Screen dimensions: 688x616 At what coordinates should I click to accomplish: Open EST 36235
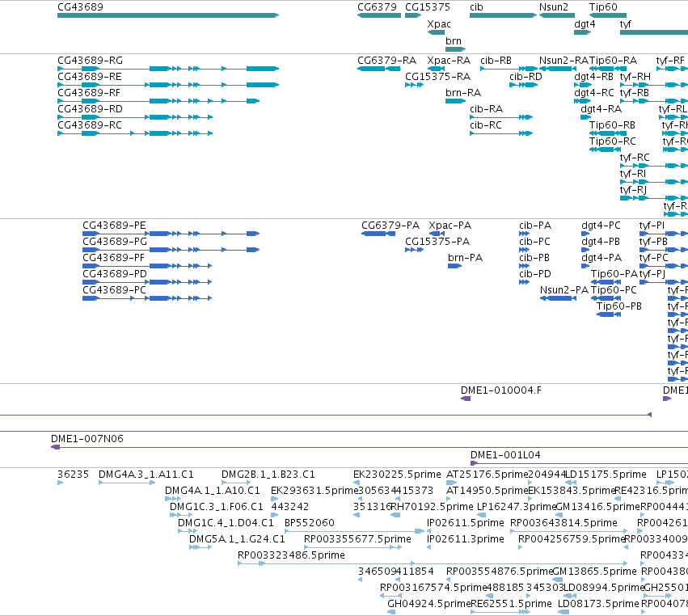[x=60, y=483]
